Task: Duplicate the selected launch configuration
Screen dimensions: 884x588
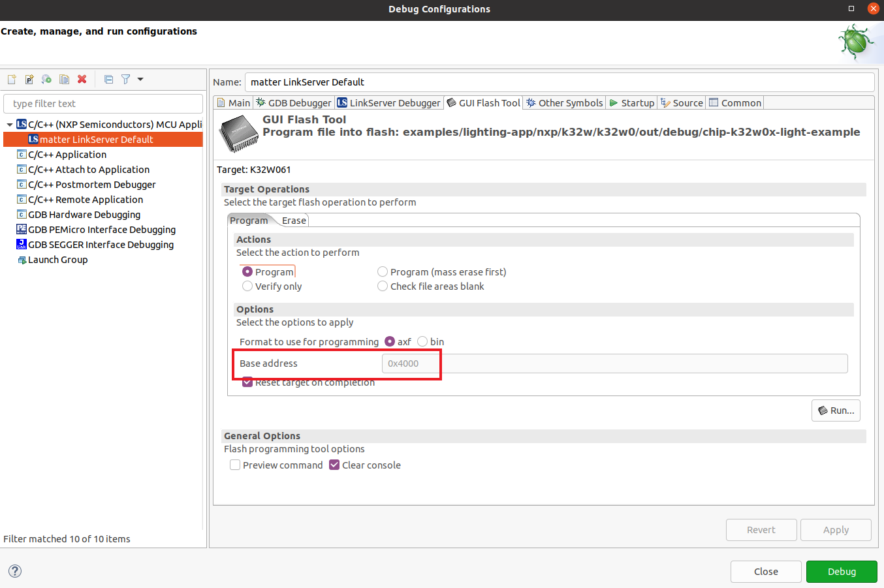Action: (64, 79)
